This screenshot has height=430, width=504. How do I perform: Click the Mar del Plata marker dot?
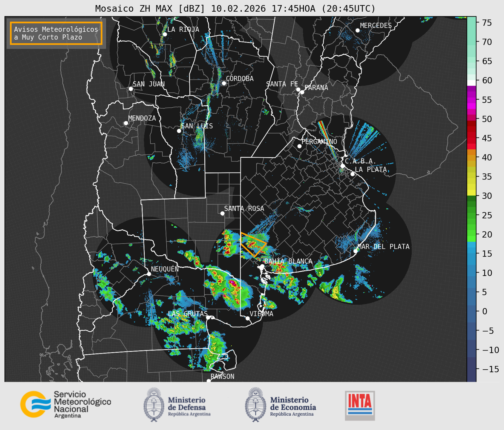356,251
